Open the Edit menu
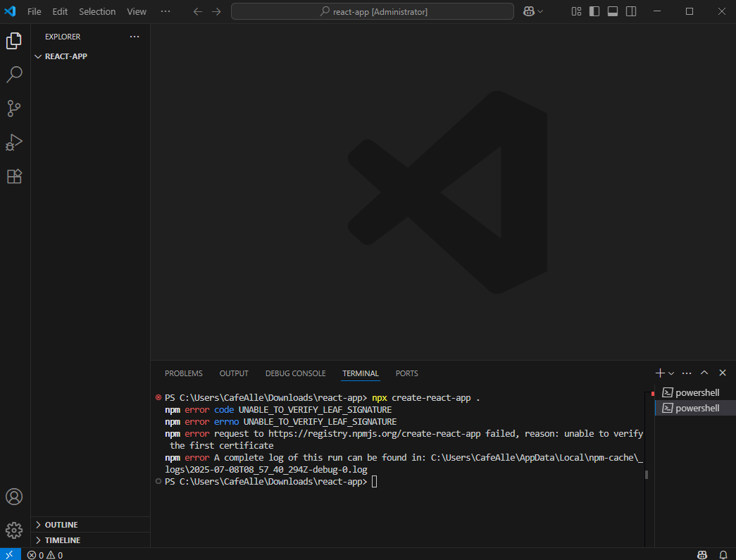Viewport: 736px width, 560px height. tap(60, 12)
